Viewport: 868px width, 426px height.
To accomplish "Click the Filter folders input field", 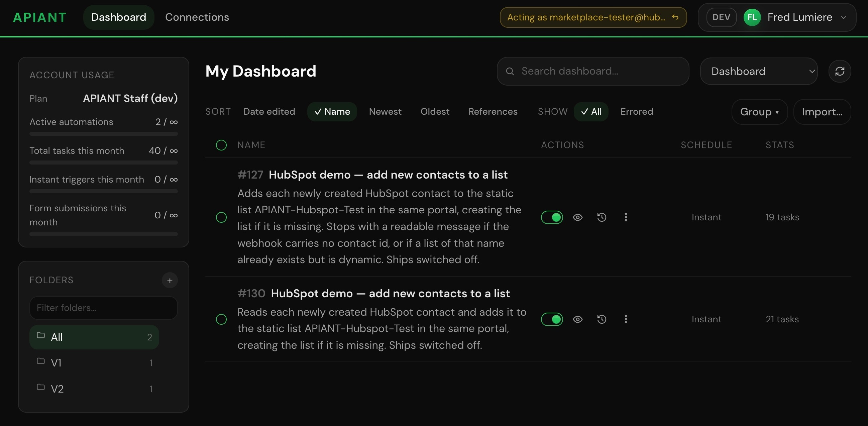I will (103, 308).
